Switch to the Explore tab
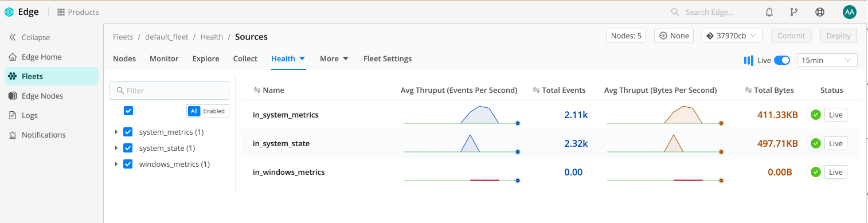Image resolution: width=868 pixels, height=223 pixels. (x=206, y=58)
